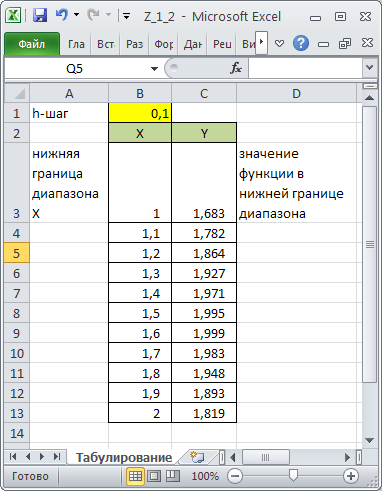Select column A header
Image resolution: width=382 pixels, height=491 pixels.
pos(69,94)
